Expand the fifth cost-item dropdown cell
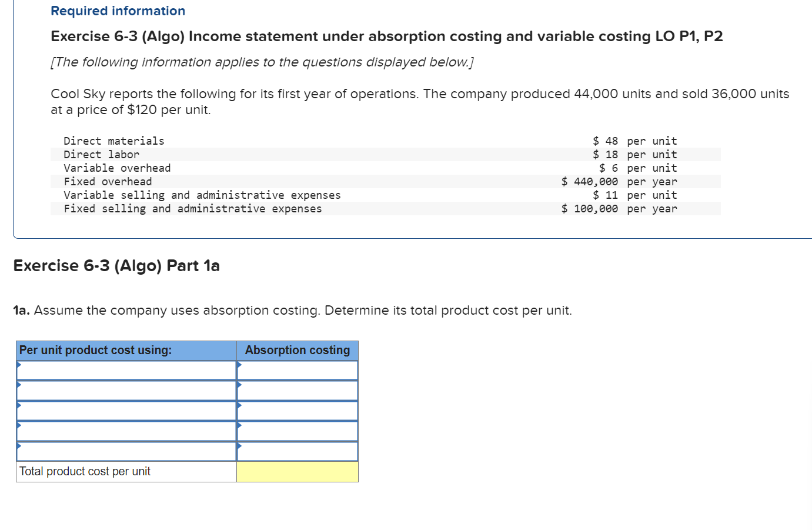This screenshot has height=530, width=812. [126, 451]
